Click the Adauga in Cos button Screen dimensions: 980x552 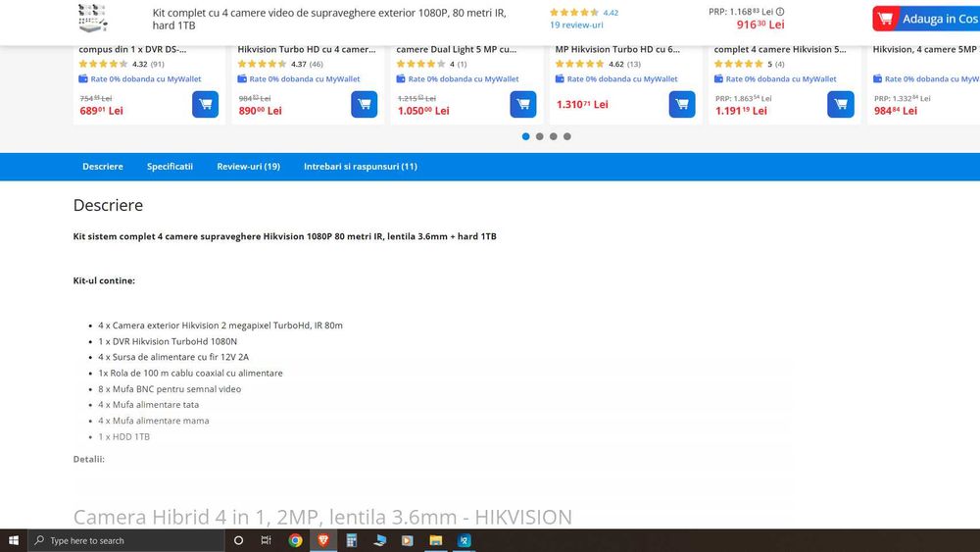[926, 19]
